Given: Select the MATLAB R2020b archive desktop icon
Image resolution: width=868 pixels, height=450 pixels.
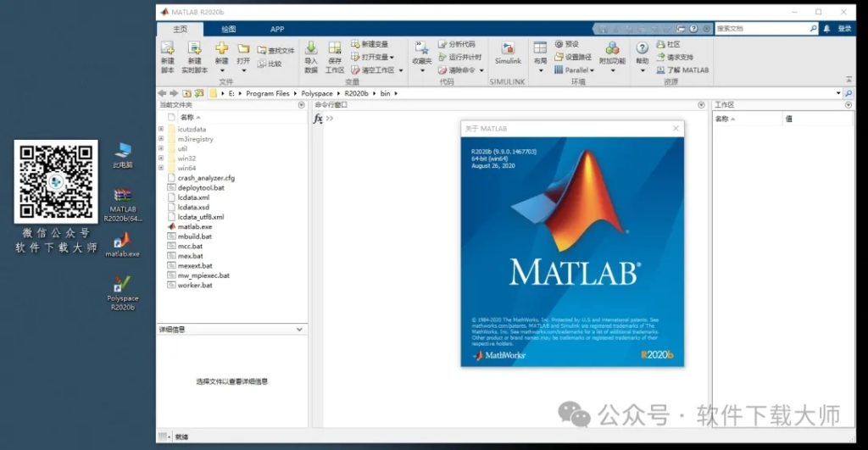Looking at the screenshot, I should [123, 205].
